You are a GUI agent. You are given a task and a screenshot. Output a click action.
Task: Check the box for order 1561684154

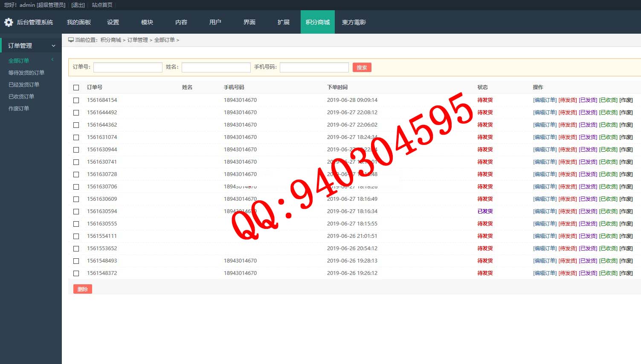(x=76, y=100)
